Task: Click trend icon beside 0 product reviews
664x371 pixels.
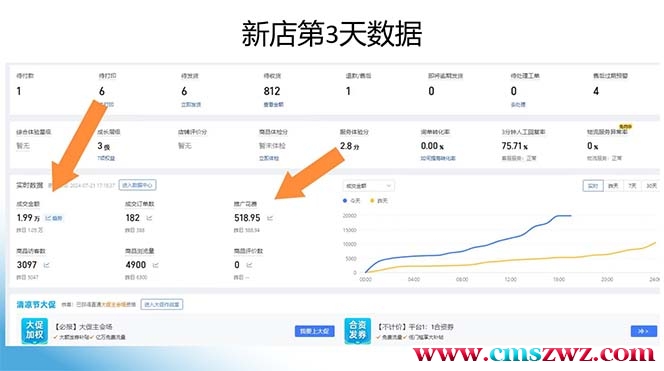Action: [249, 265]
